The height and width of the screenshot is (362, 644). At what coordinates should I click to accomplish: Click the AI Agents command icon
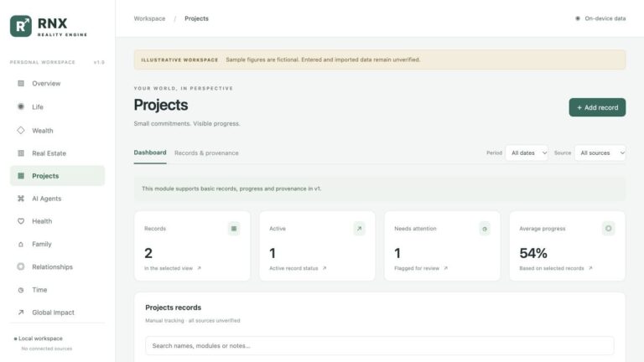point(21,199)
